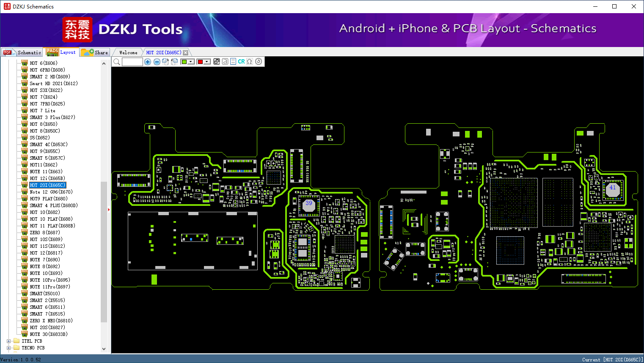Select HOT 7 Lite entry
The height and width of the screenshot is (363, 644).
pyautogui.click(x=42, y=111)
